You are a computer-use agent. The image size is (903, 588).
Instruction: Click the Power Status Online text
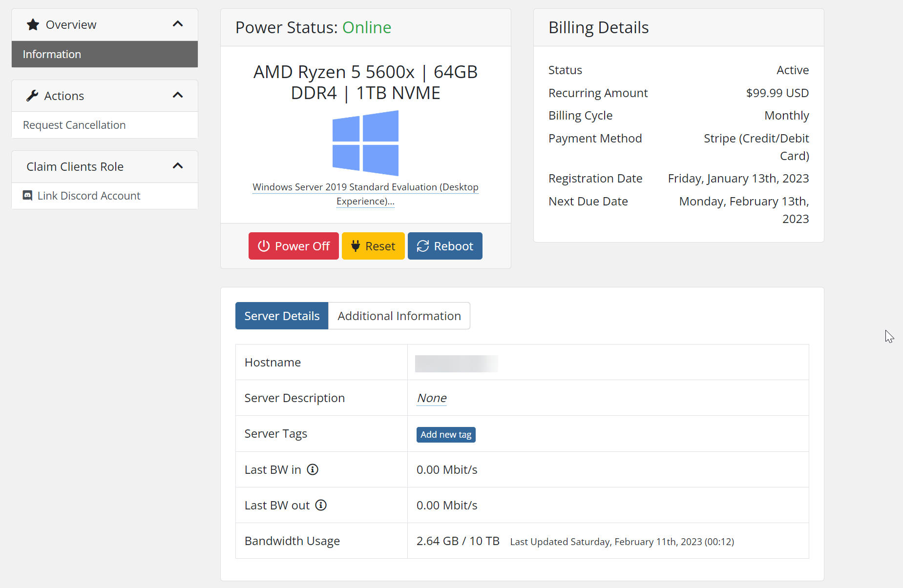click(x=367, y=27)
